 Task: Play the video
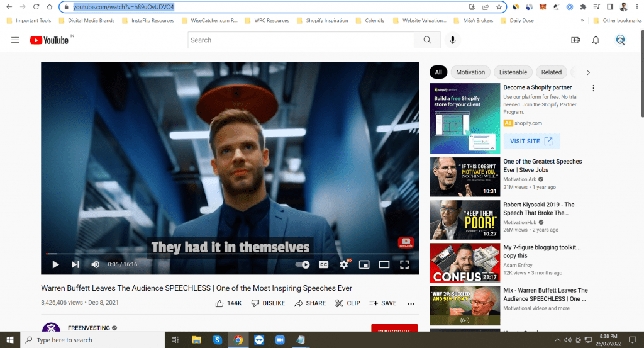(x=55, y=264)
